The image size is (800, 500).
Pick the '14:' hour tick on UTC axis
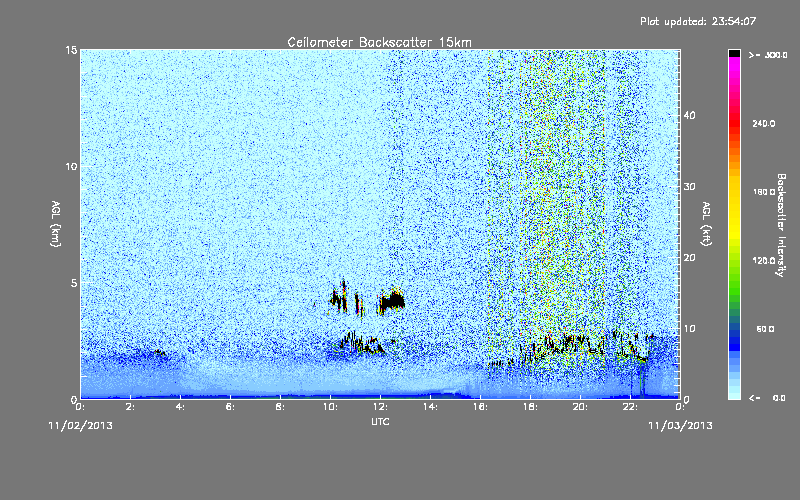pyautogui.click(x=431, y=407)
